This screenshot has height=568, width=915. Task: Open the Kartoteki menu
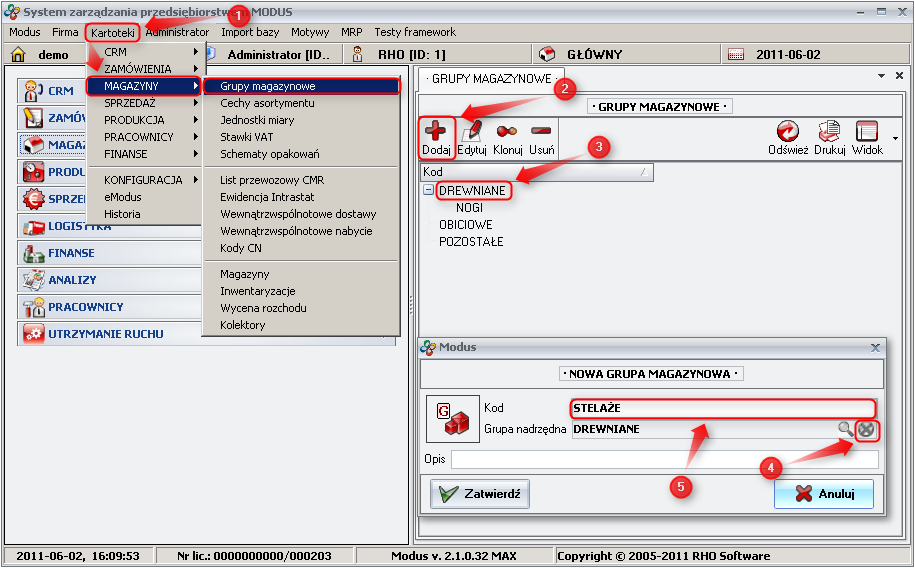pos(113,33)
